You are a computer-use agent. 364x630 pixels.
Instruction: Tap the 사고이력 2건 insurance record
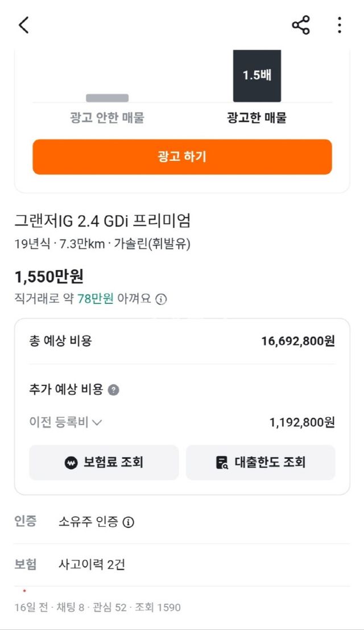tap(92, 565)
